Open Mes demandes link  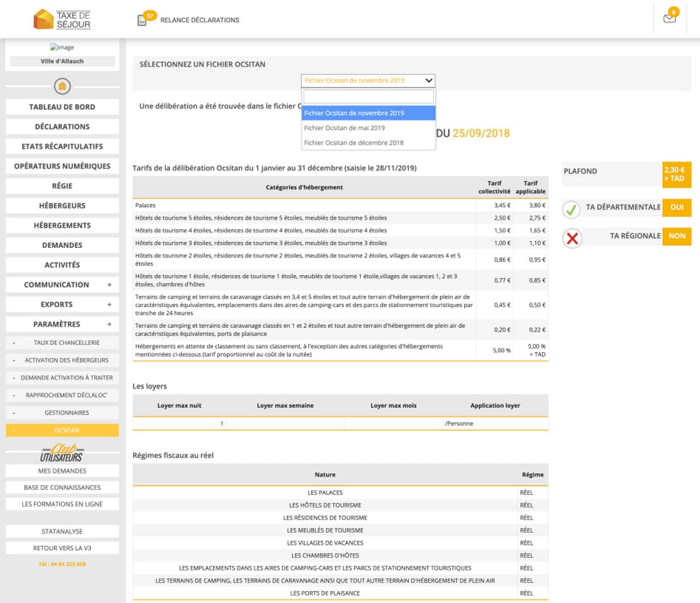click(62, 471)
